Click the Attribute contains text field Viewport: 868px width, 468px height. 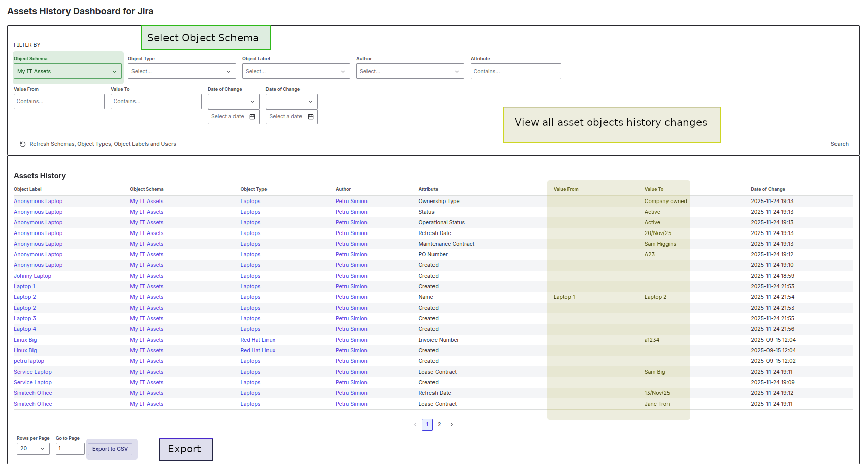click(x=516, y=72)
